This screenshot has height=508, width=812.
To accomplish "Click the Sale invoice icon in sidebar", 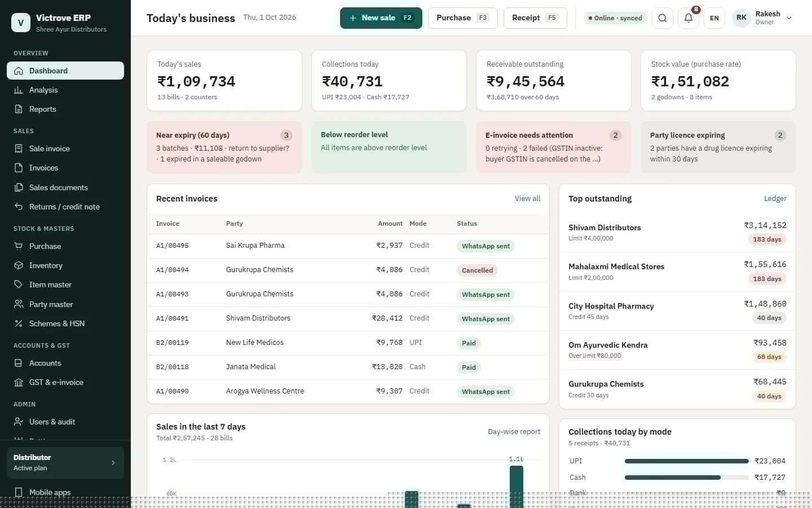I will click(x=19, y=148).
